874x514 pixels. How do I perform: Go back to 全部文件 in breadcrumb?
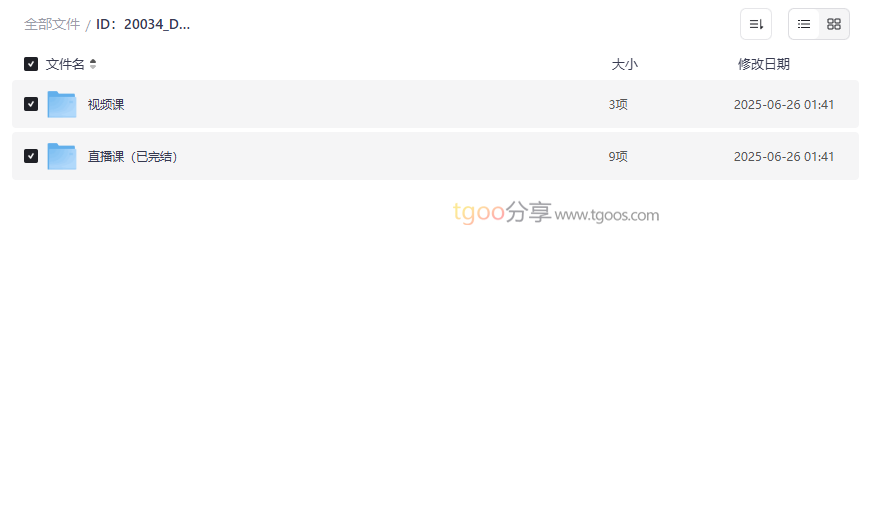click(52, 24)
